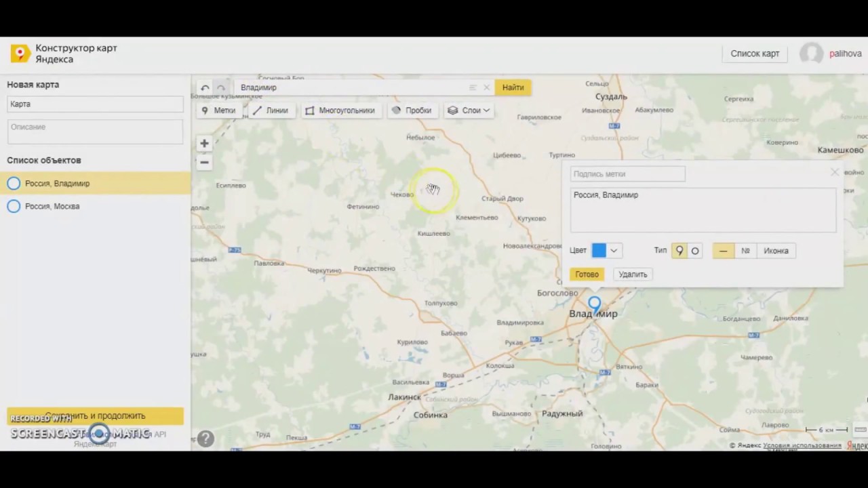Choose the circle placemark type
The image size is (868, 488).
(695, 251)
